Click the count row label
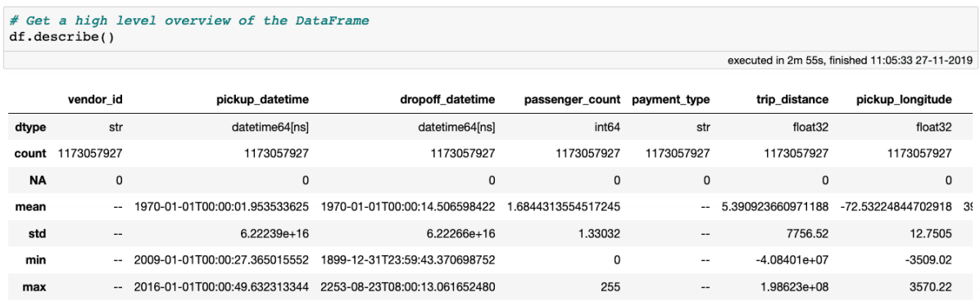The image size is (980, 306). pos(30,154)
